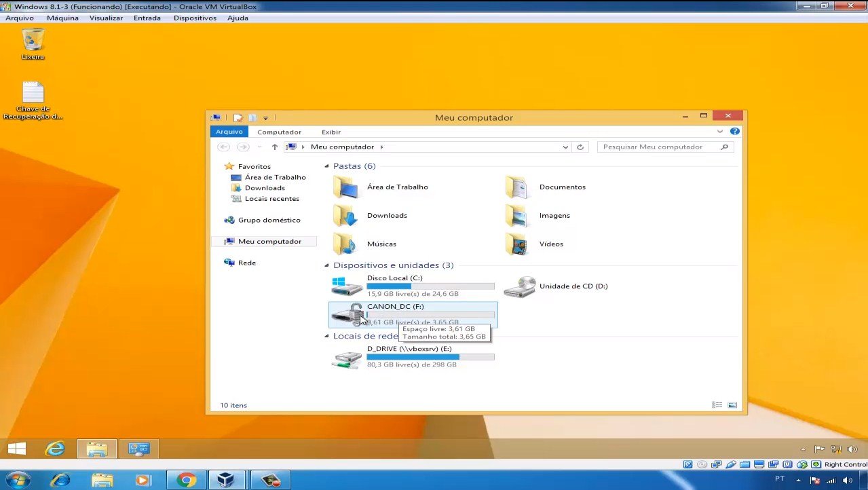Click the VirtualBox display status icon
868x490 pixels.
pyautogui.click(x=759, y=464)
